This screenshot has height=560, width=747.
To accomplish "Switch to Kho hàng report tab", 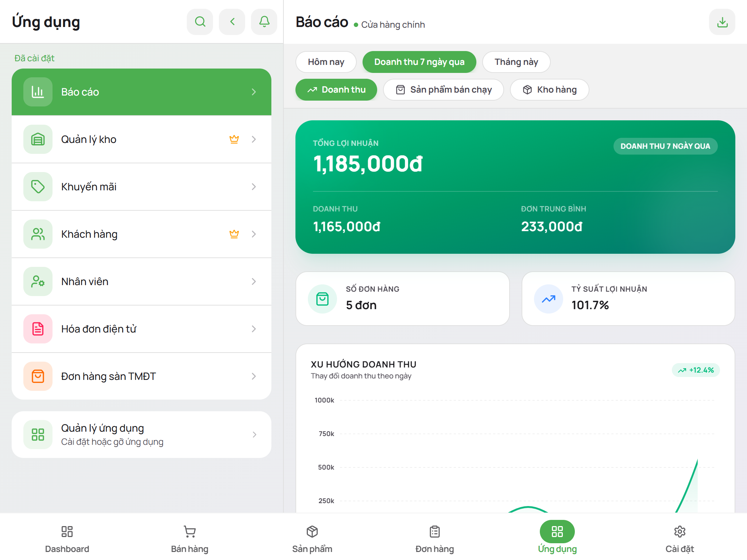I will (x=550, y=90).
